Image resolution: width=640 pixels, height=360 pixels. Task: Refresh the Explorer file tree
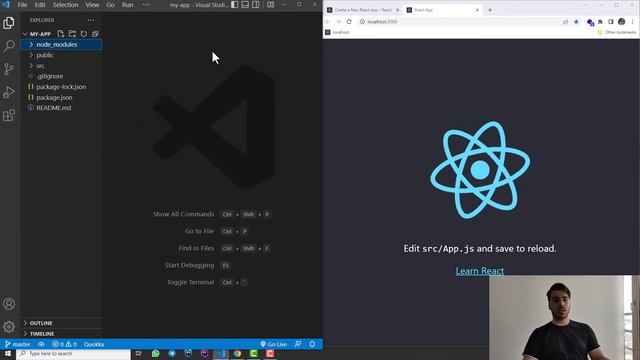coord(84,34)
